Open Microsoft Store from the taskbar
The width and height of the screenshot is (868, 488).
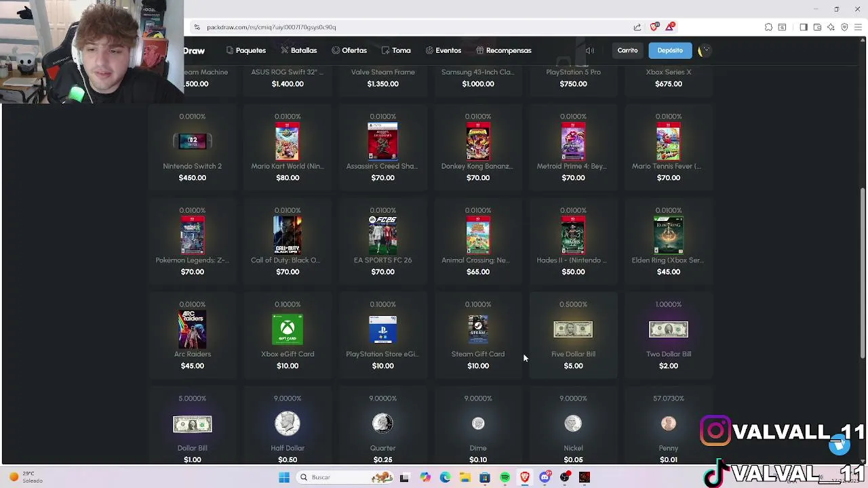[484, 477]
